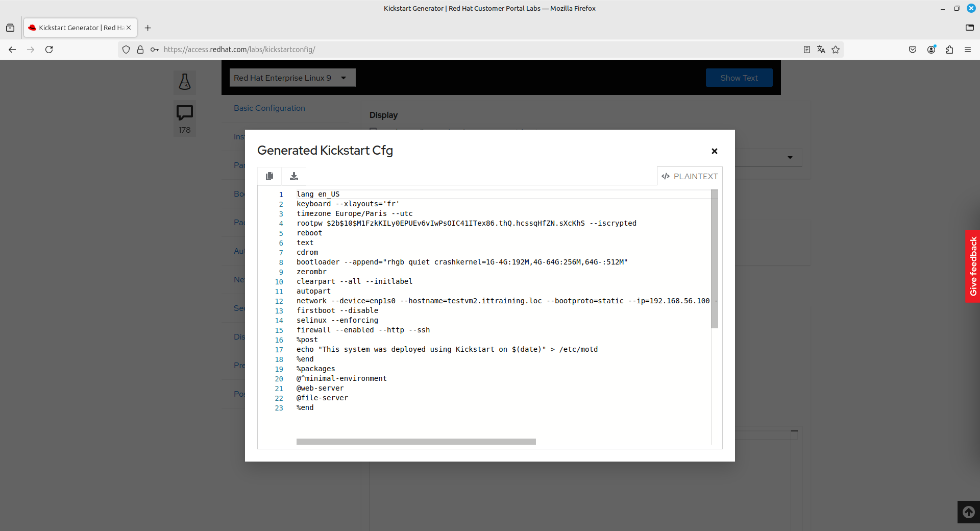Click line number 23 in the gutter
The height and width of the screenshot is (531, 980).
click(x=279, y=408)
